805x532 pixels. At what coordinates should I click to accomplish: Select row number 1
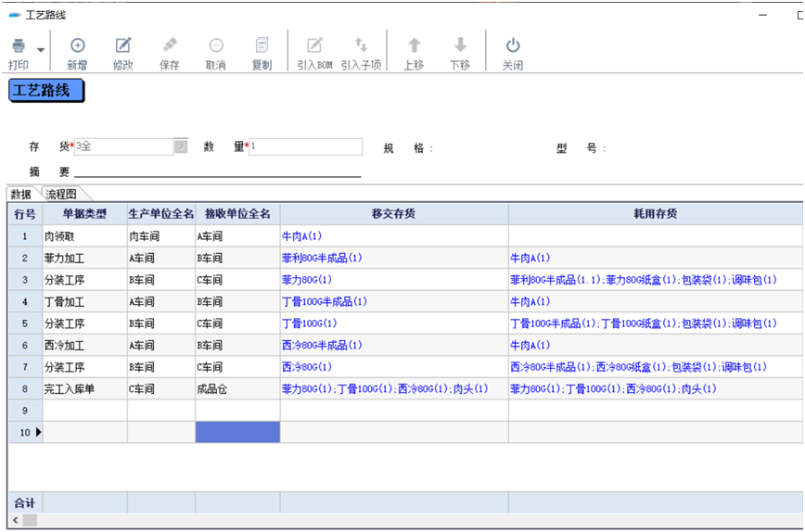pos(25,236)
